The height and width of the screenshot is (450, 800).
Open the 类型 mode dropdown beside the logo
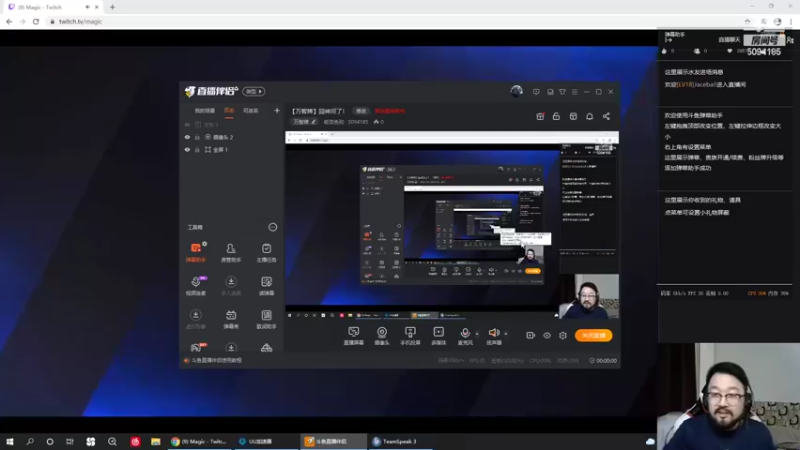coord(254,91)
